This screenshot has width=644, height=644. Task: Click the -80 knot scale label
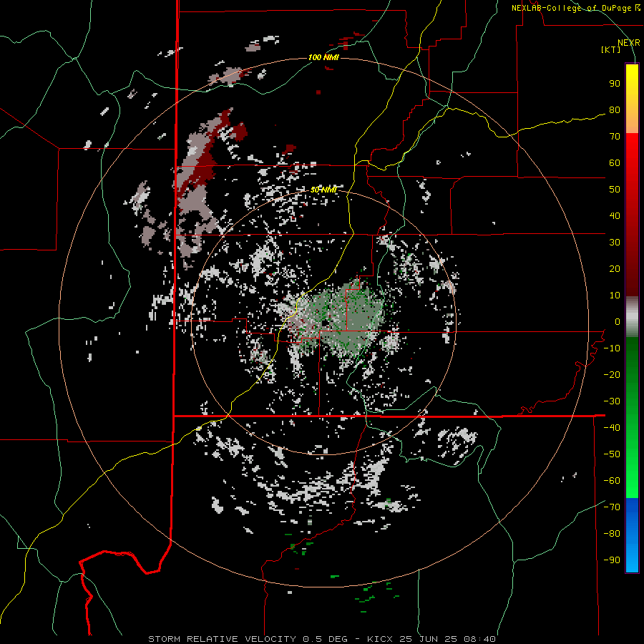click(x=612, y=534)
